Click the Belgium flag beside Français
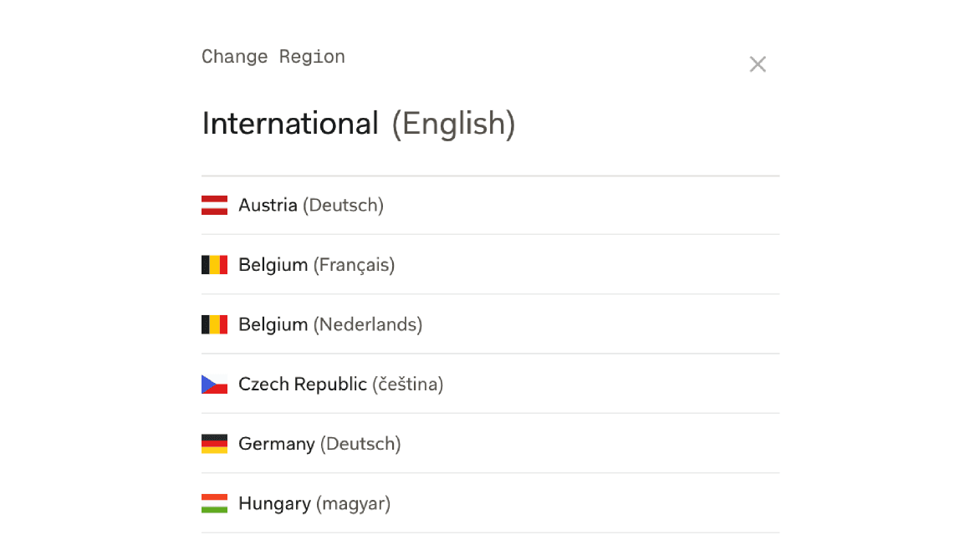 (214, 264)
